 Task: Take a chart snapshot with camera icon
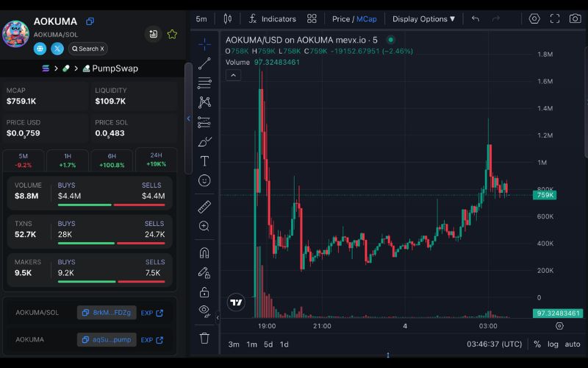[576, 19]
